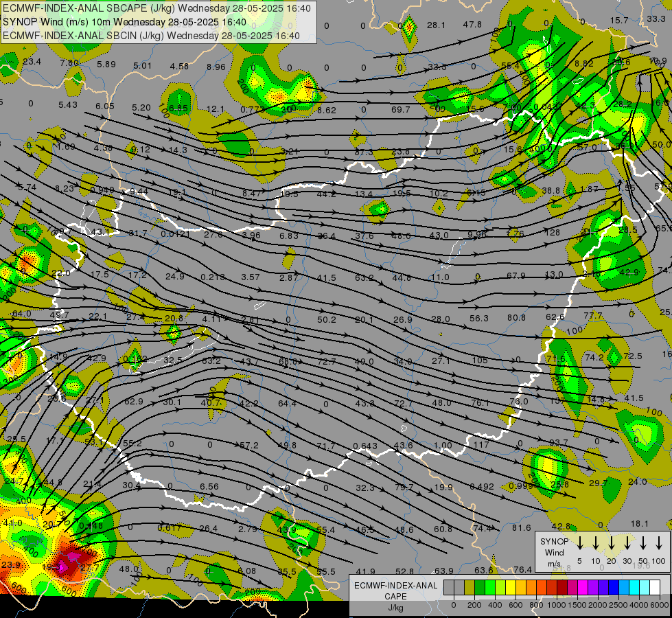Viewport: 672px width, 618px height.
Task: Pick the bright cyan CAPE legend swatch
Action: coord(634,587)
